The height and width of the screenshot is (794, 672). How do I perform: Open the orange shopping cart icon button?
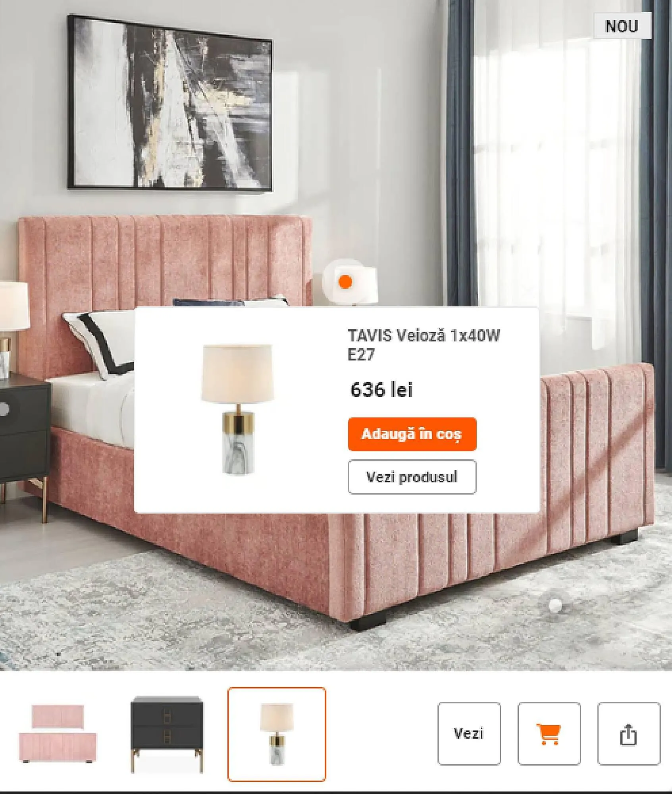[549, 734]
